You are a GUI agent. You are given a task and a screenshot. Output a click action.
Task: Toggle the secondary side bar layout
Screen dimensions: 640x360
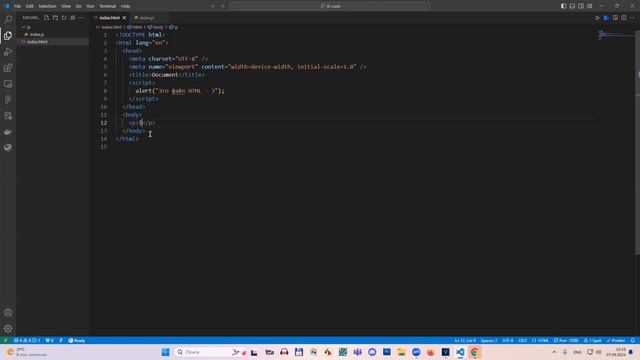581,6
